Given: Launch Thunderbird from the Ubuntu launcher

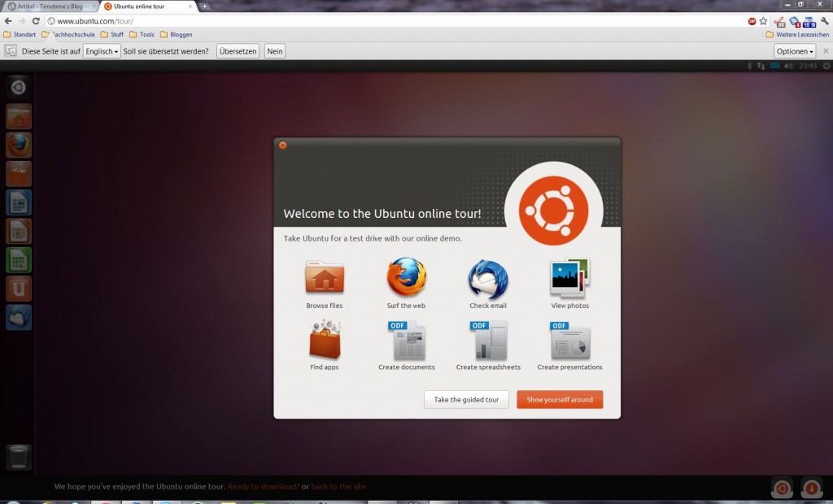Looking at the screenshot, I should click(x=19, y=317).
